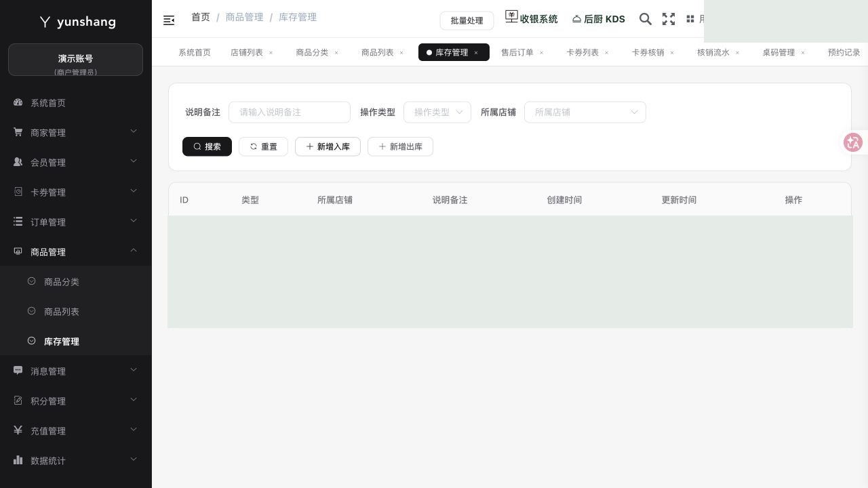
Task: Close the 卡券核销 tab
Action: click(672, 53)
